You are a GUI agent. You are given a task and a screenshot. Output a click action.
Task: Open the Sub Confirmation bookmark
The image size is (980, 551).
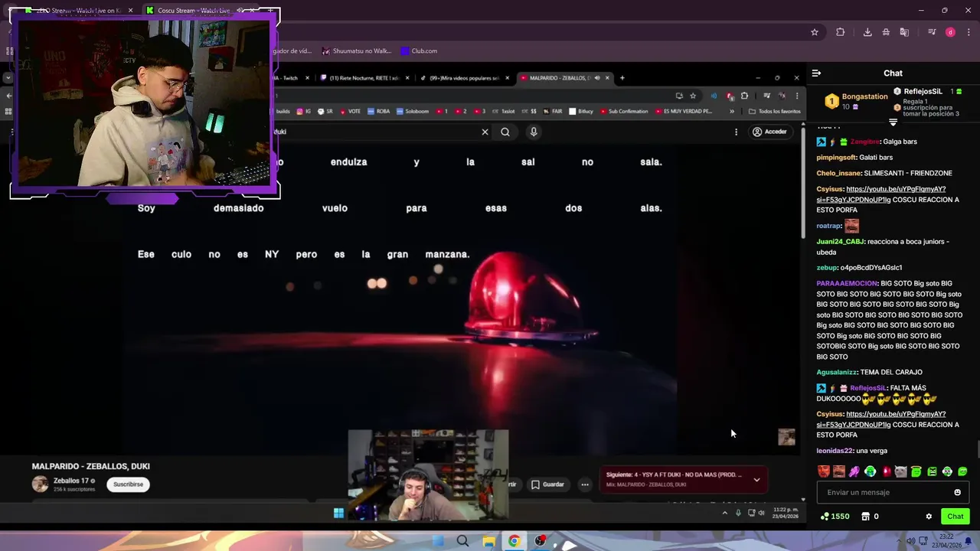click(623, 111)
